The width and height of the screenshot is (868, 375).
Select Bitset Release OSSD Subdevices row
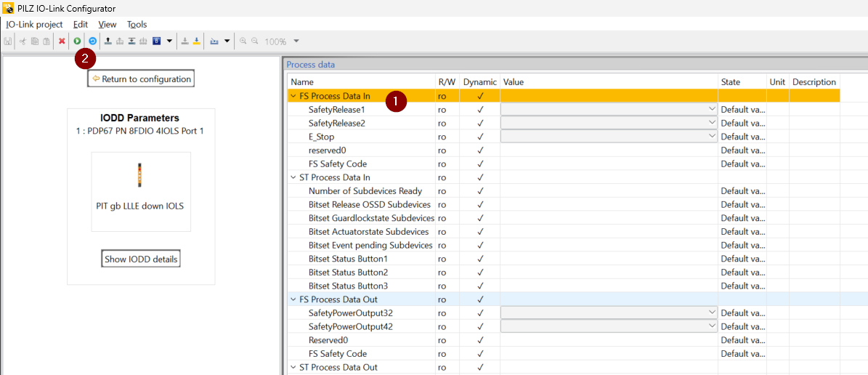(564, 204)
